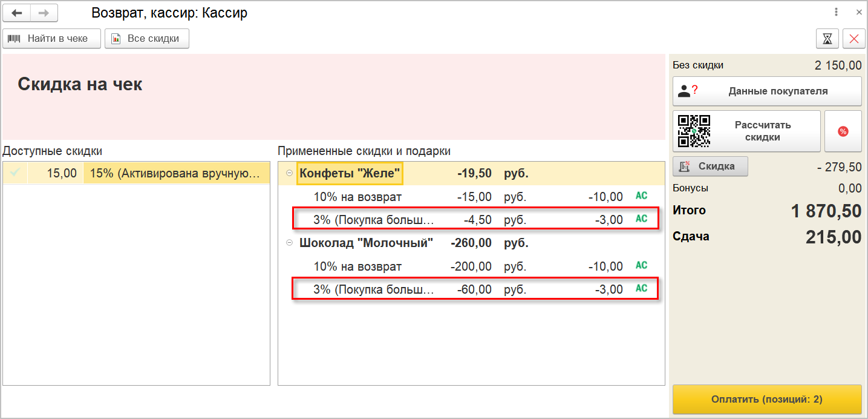Click the hourglass icon button
868x419 pixels.
pos(827,39)
